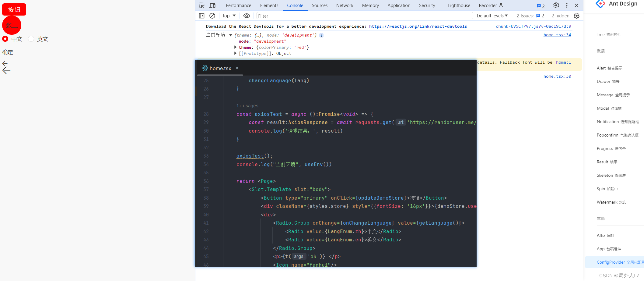Click the issues message counter icon in tab bar
Viewport: 644px width, 281px height.
tap(541, 6)
